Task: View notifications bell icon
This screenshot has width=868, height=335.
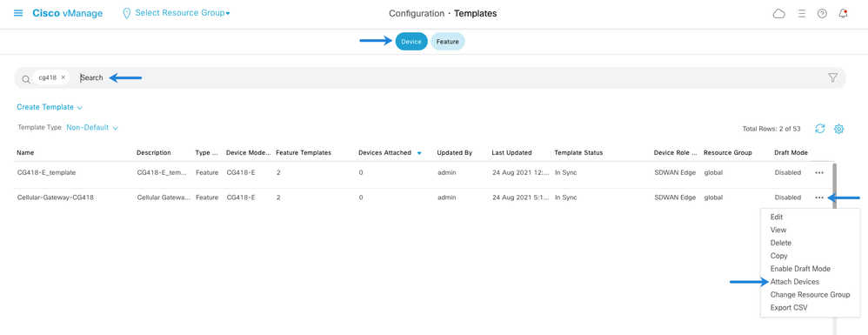Action: click(843, 14)
